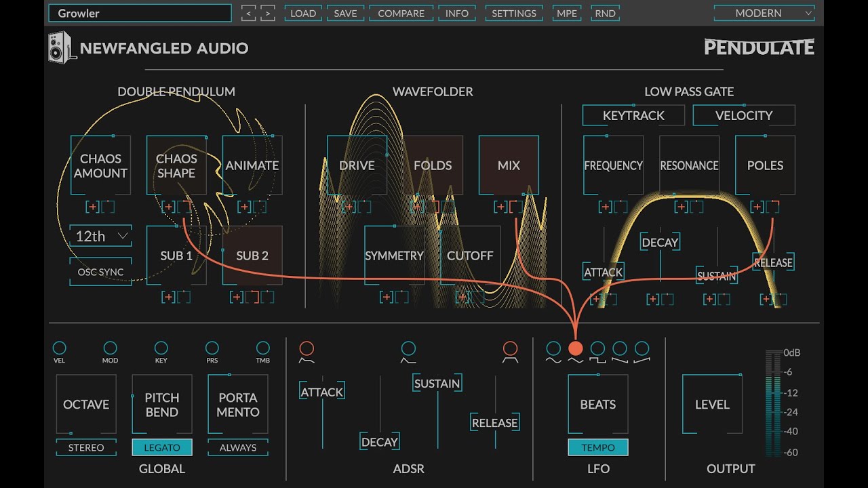Select the third envelope source above RELEASE
Screen dimensions: 868x488
[x=510, y=348]
